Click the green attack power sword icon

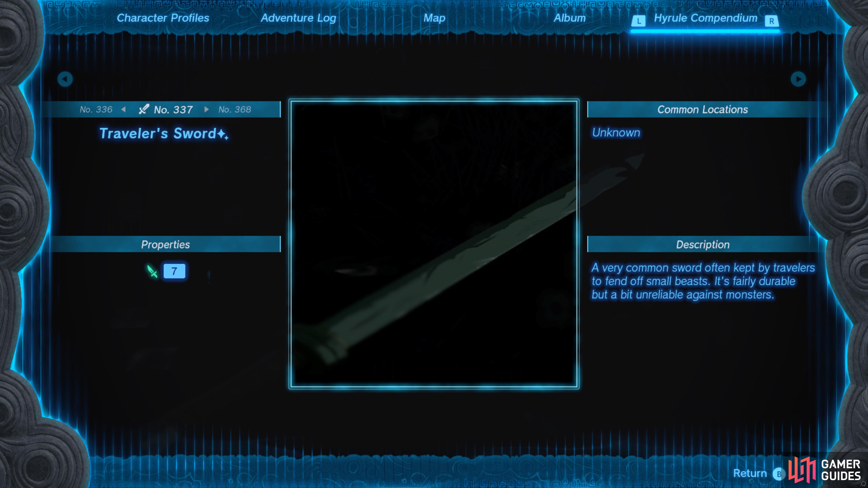click(152, 271)
